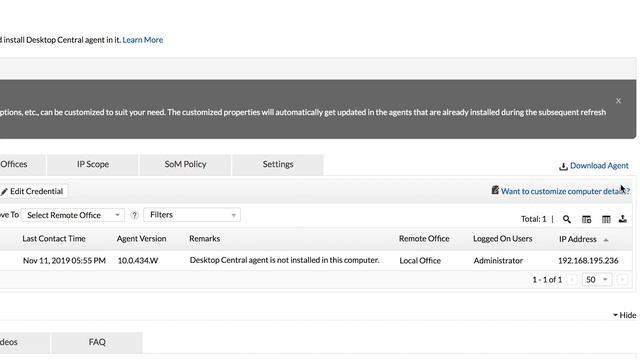Sort by IP Address column header

click(578, 239)
